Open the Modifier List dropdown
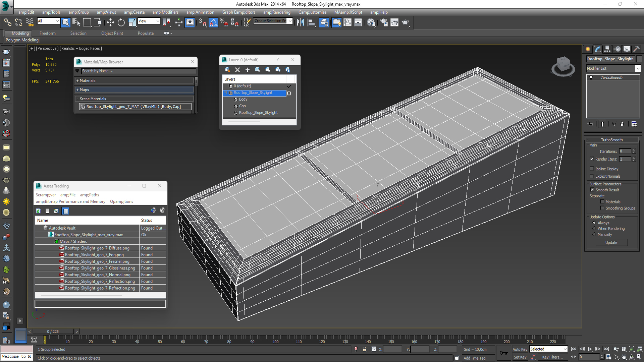 pyautogui.click(x=638, y=68)
